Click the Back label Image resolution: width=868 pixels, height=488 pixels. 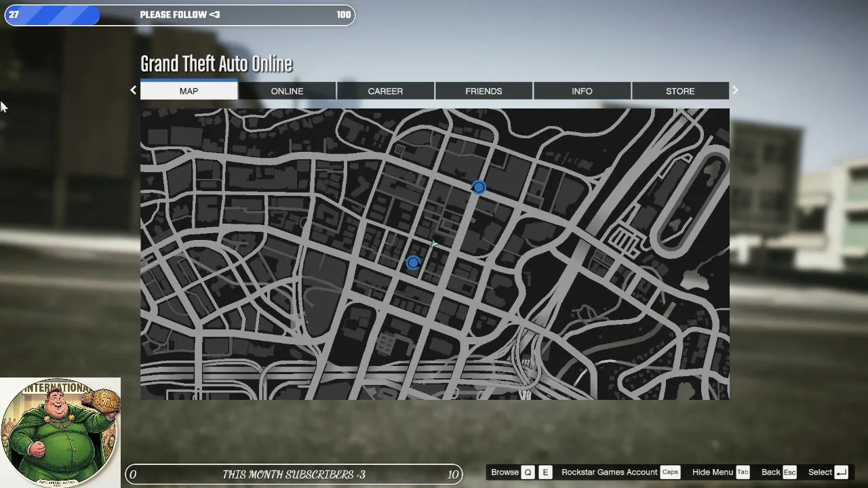click(x=771, y=472)
